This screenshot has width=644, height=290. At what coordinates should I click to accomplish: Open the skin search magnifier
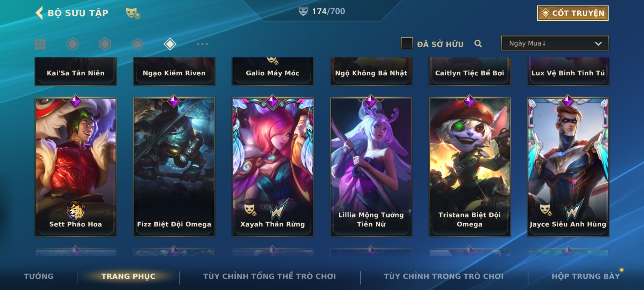[x=478, y=44]
